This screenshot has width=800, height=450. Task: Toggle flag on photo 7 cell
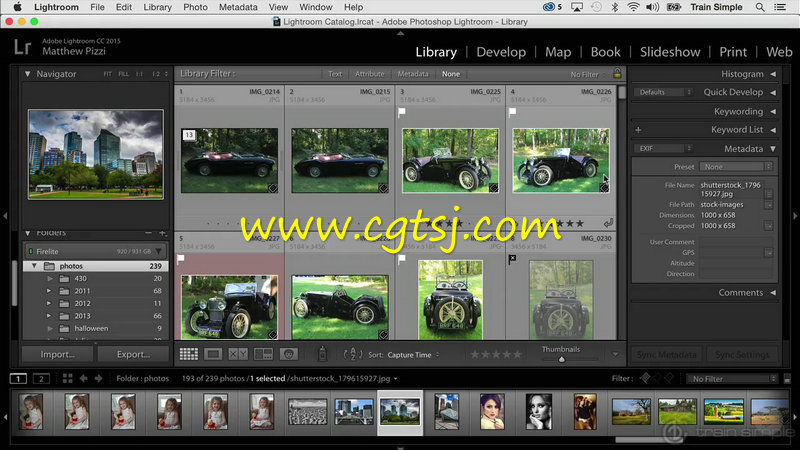(402, 259)
